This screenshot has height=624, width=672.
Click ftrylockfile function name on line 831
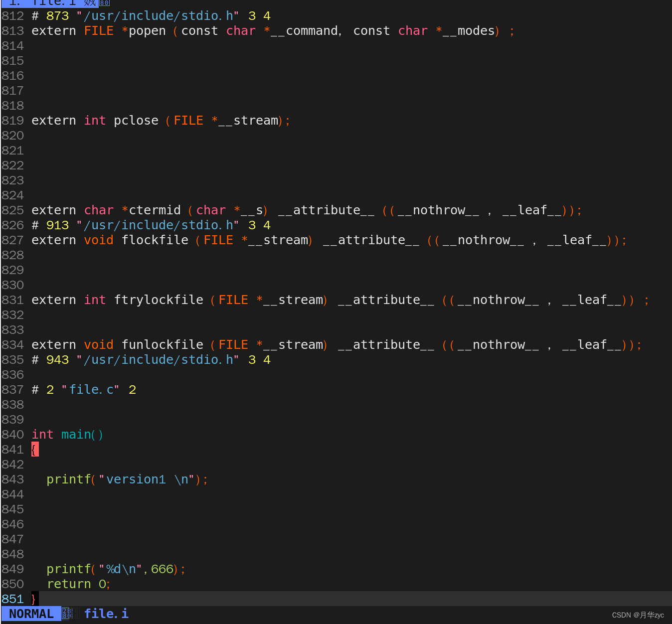[159, 300]
